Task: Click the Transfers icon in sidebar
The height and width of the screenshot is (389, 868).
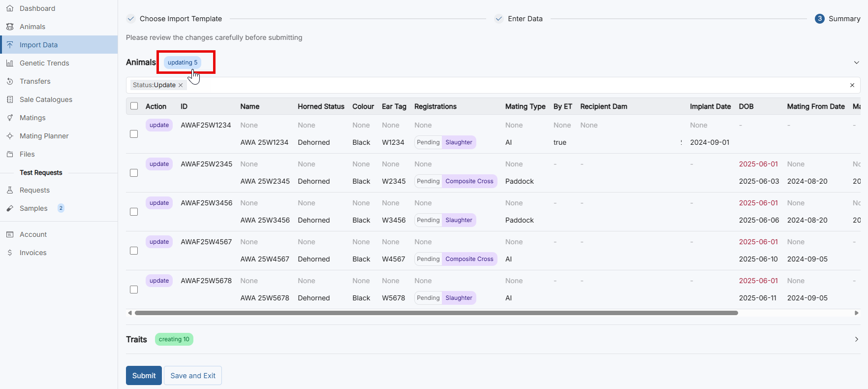Action: click(x=10, y=81)
